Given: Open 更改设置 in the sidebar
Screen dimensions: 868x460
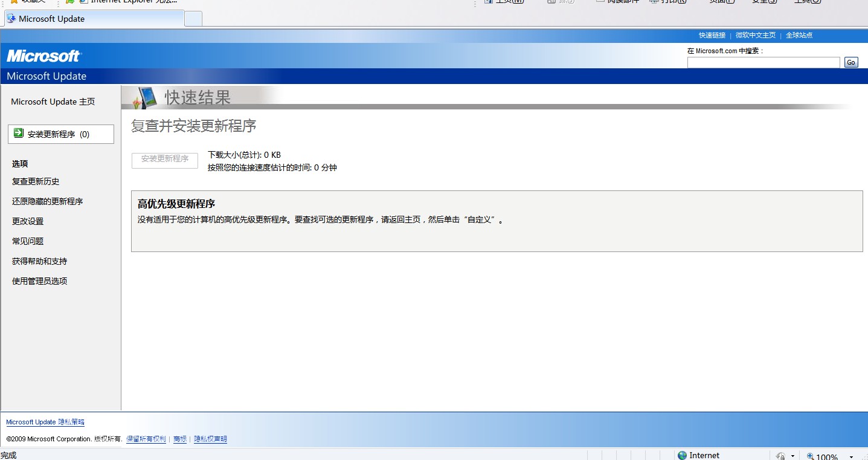Looking at the screenshot, I should coord(28,221).
